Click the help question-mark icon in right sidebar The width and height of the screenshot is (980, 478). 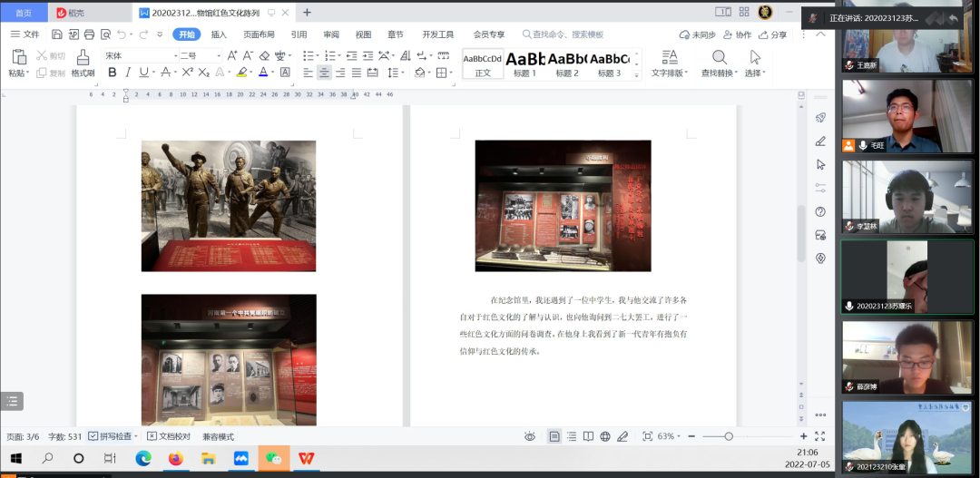pos(820,212)
